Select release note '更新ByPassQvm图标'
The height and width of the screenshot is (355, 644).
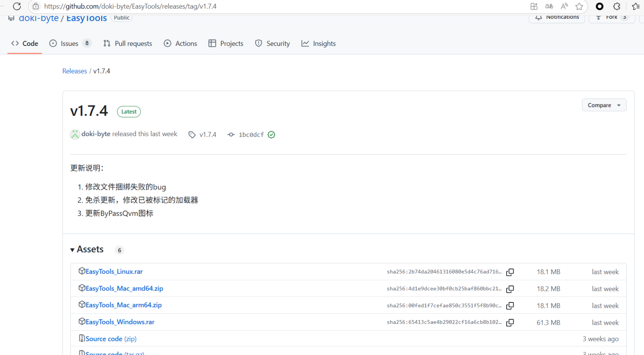(119, 213)
